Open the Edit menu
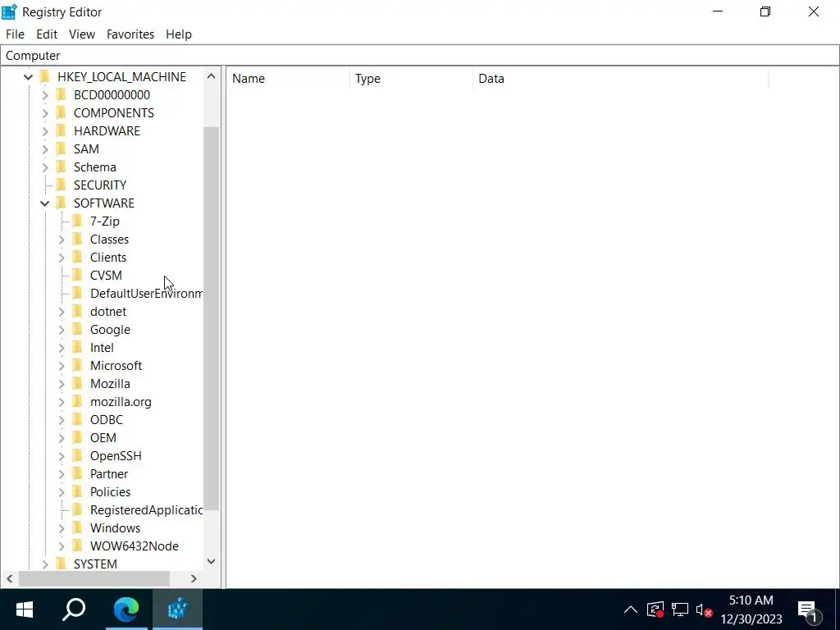 click(47, 34)
